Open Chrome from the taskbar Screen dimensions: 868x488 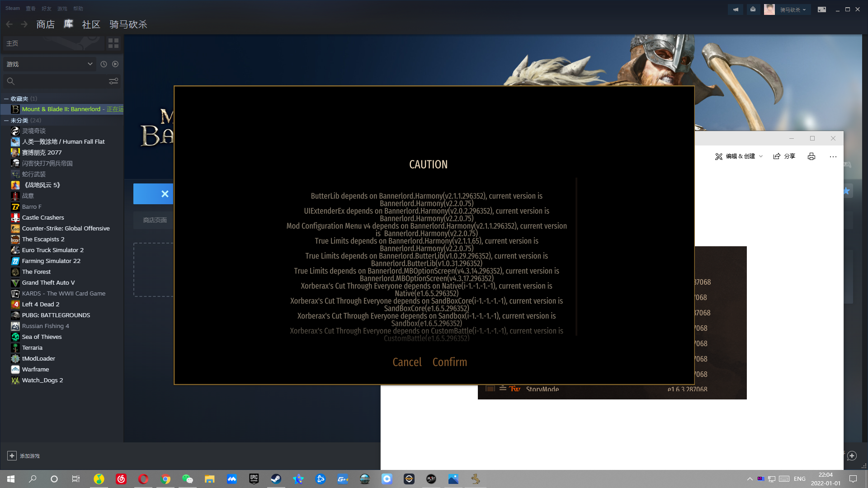[x=165, y=479]
